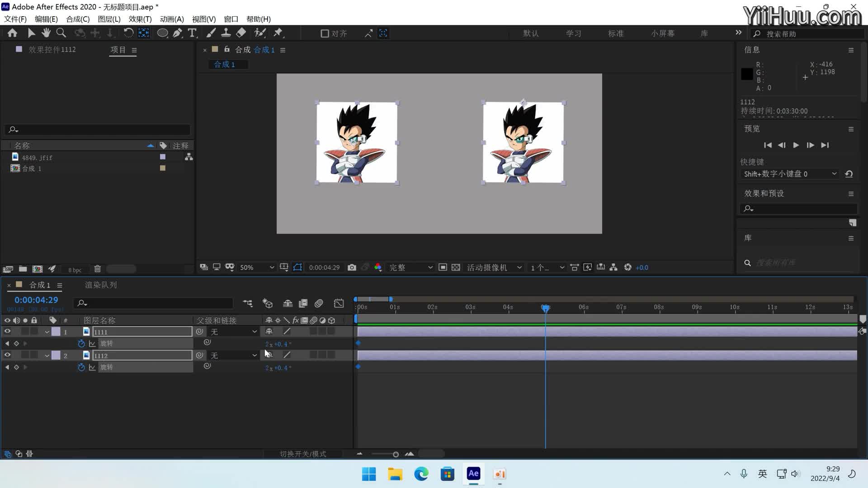
Task: Hide layer 1111 with eye icon
Action: [7, 331]
